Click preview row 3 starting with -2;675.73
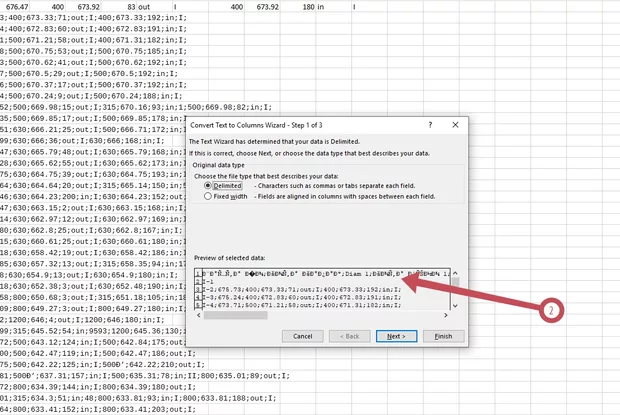 point(302,289)
